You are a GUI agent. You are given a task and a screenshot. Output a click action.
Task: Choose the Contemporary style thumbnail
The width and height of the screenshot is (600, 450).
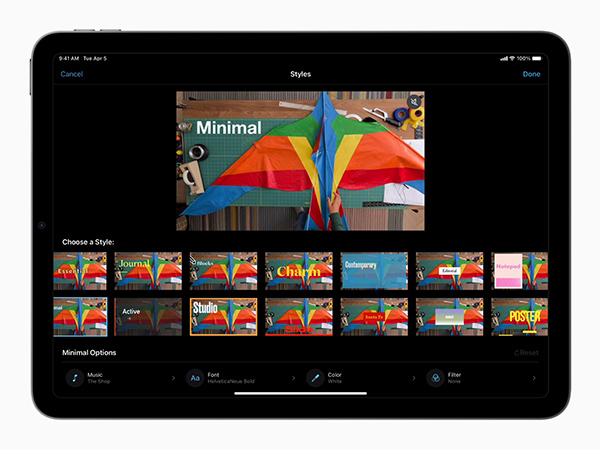click(374, 271)
